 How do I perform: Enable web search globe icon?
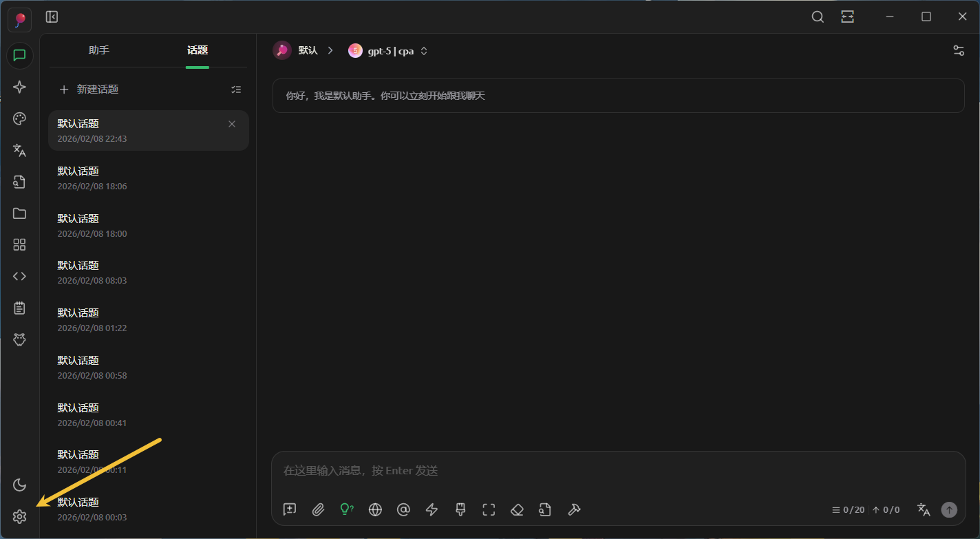375,509
